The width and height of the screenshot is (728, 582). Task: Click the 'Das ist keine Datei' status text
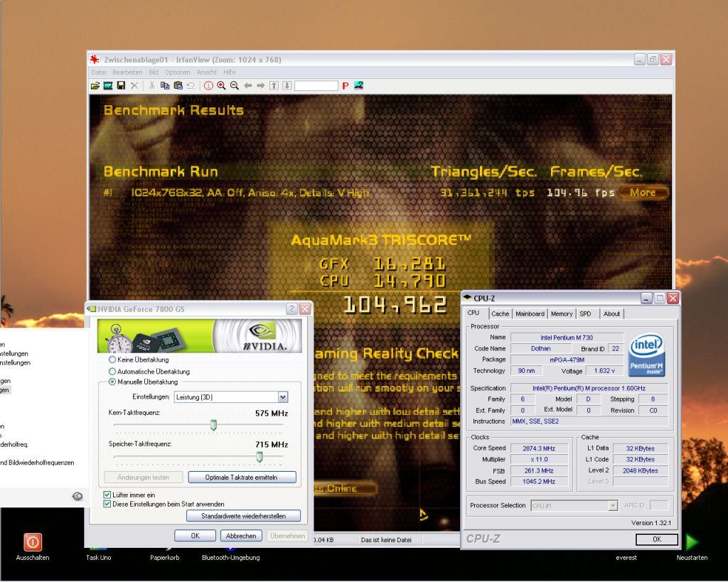click(386, 540)
